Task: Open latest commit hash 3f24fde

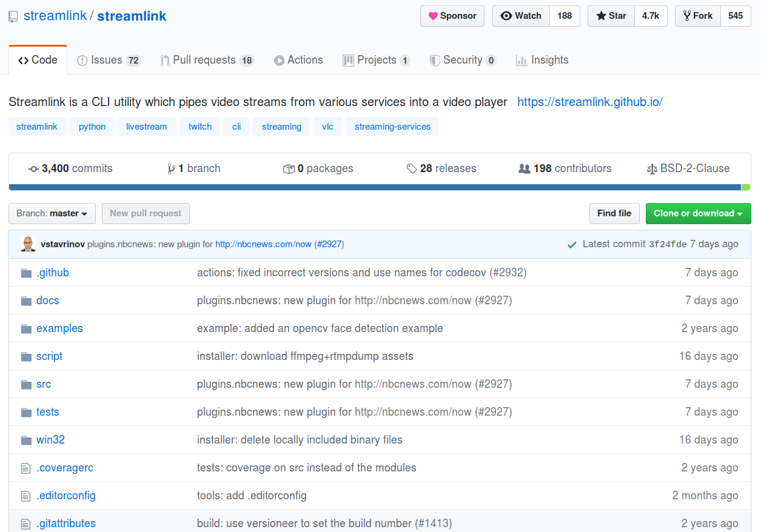Action: (x=668, y=245)
